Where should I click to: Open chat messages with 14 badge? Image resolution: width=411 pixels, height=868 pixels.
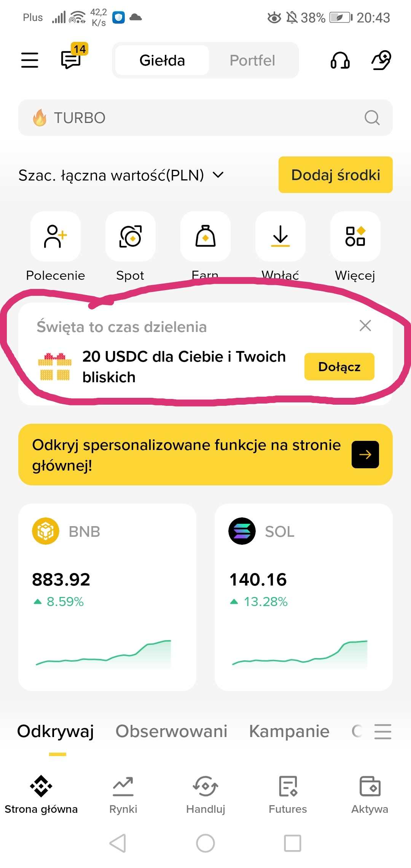tap(72, 60)
